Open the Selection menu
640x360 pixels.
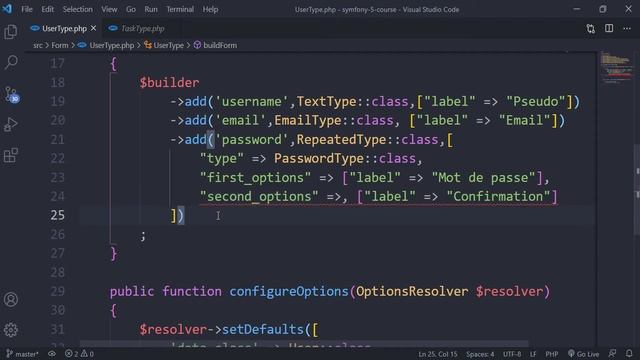78,9
